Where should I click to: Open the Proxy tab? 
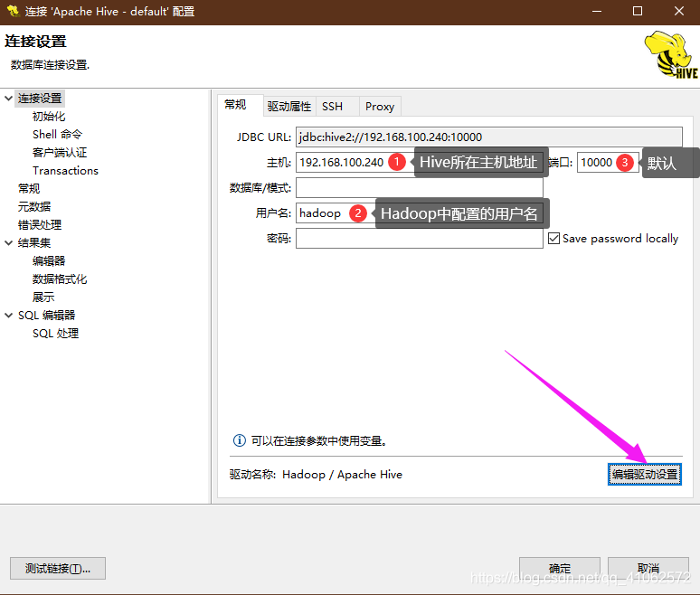(380, 106)
